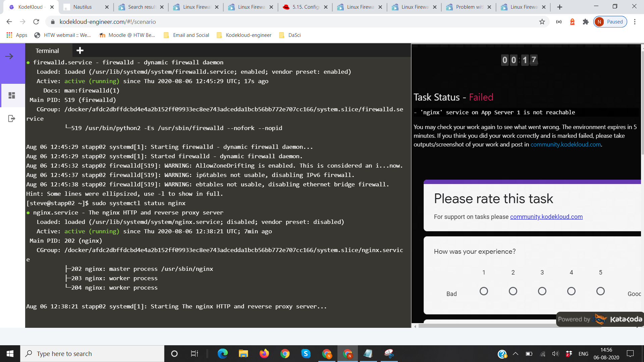Open the Chrome extensions puzzle icon

tap(586, 22)
